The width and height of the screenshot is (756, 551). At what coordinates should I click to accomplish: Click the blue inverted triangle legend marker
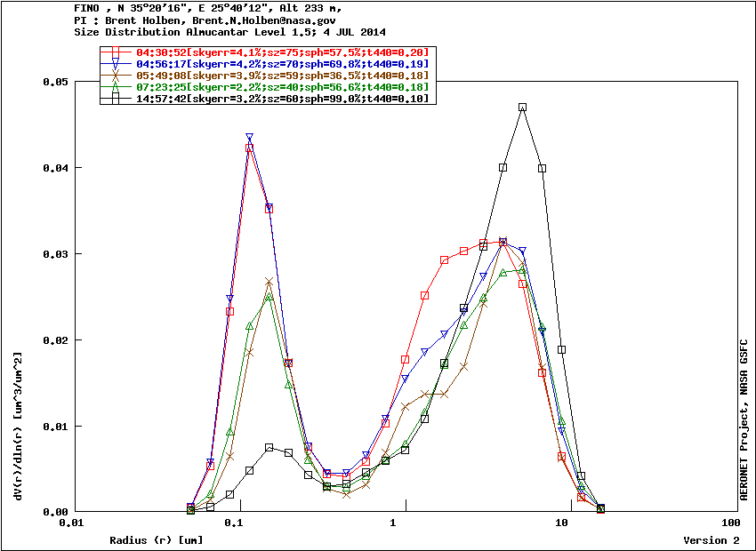tap(116, 64)
